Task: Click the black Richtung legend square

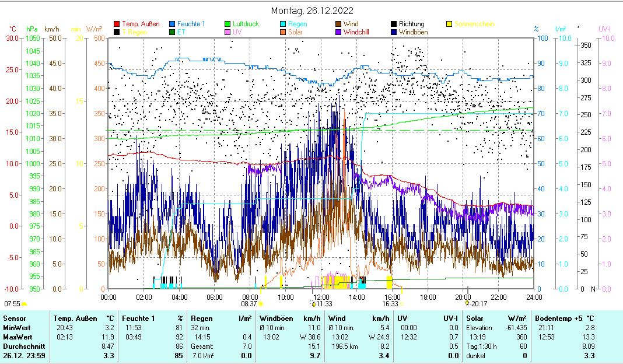Action: click(x=394, y=24)
